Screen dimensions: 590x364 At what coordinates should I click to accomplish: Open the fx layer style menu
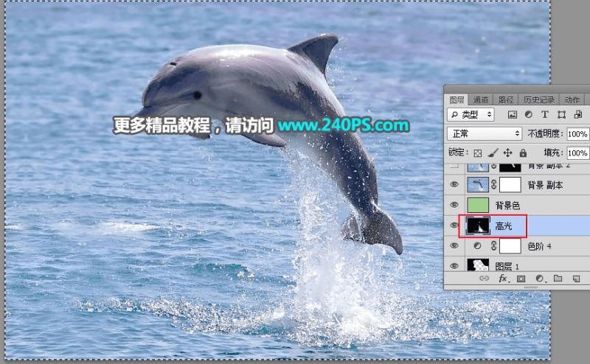click(504, 279)
